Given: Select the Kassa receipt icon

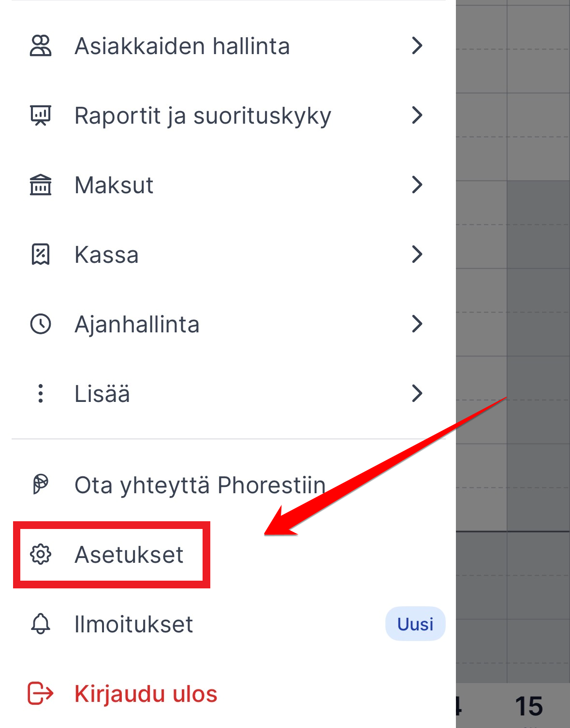Looking at the screenshot, I should (41, 255).
